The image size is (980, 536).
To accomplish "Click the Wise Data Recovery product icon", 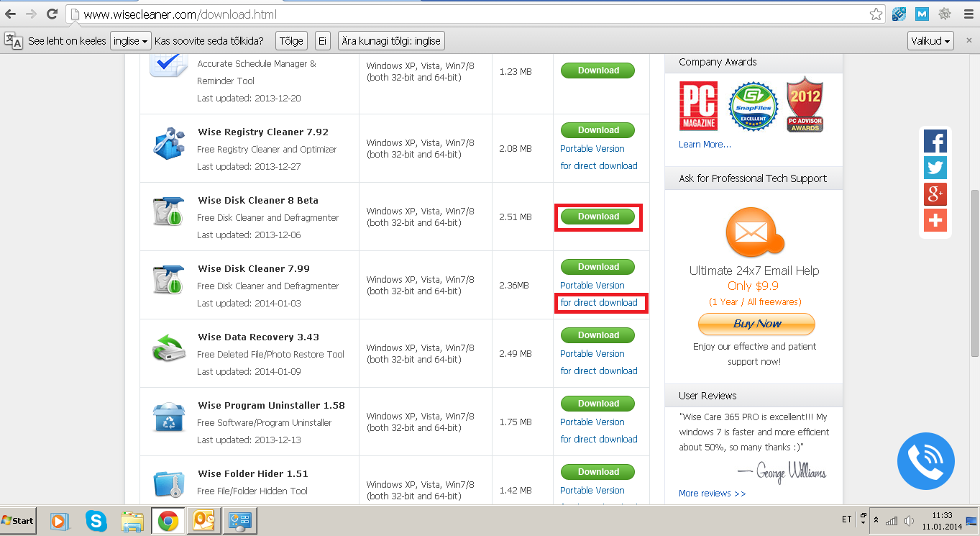I will point(169,348).
